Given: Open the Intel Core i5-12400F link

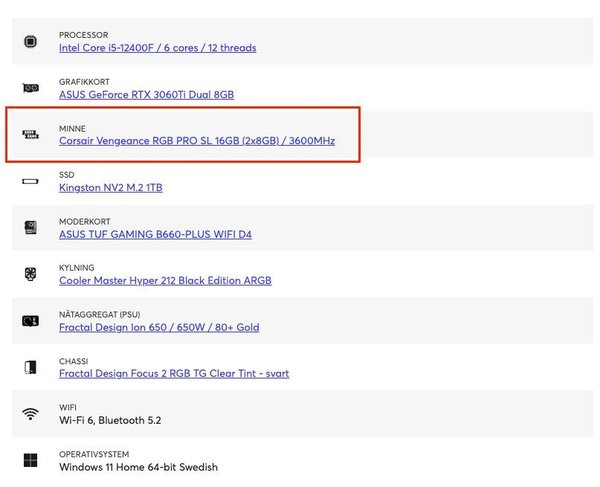Looking at the screenshot, I should 157,48.
